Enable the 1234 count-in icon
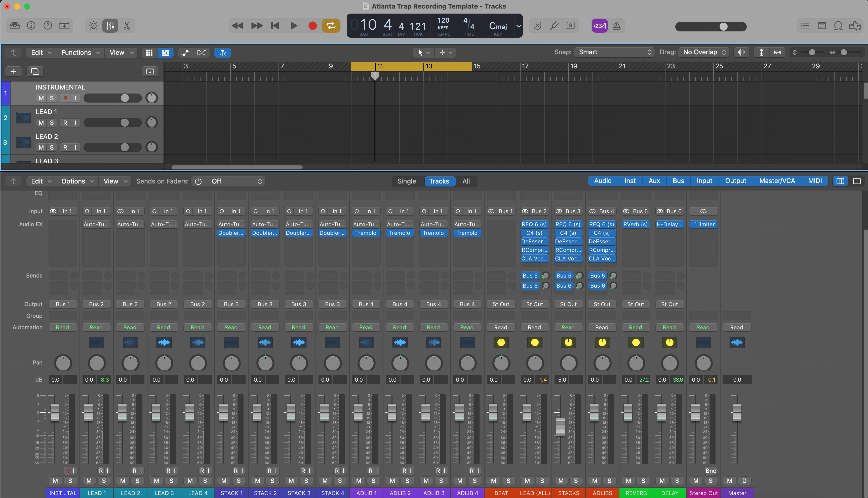Screen dimensions: 868x498 [x=599, y=26]
